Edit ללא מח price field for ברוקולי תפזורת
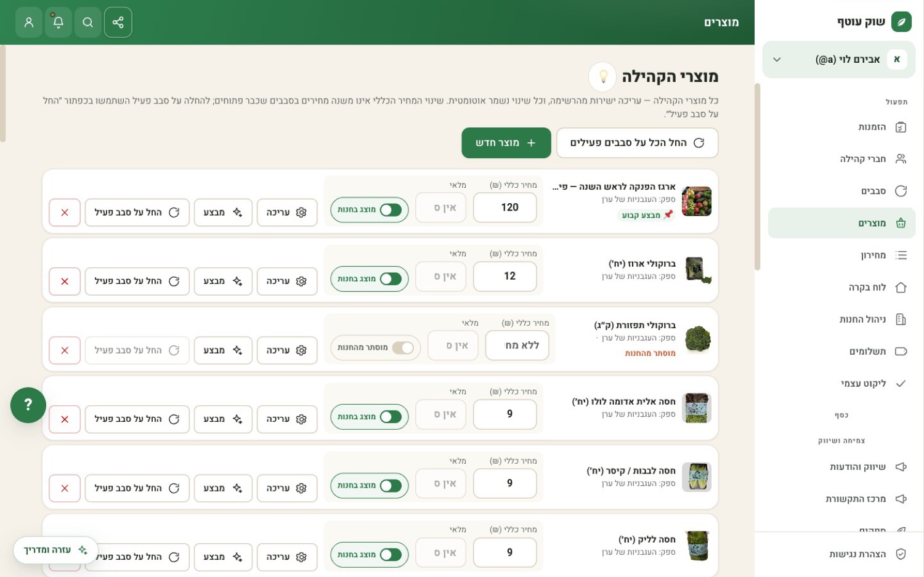This screenshot has width=924, height=577. tap(517, 345)
